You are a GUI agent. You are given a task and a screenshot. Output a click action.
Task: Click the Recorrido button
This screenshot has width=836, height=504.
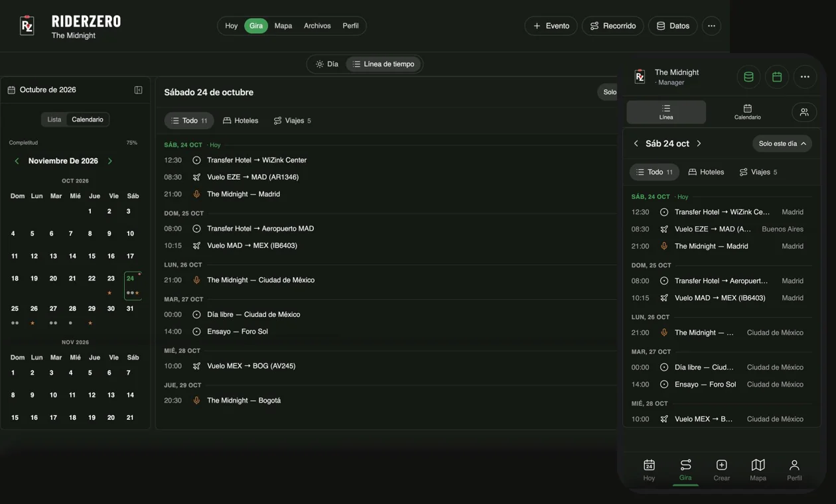click(x=612, y=26)
